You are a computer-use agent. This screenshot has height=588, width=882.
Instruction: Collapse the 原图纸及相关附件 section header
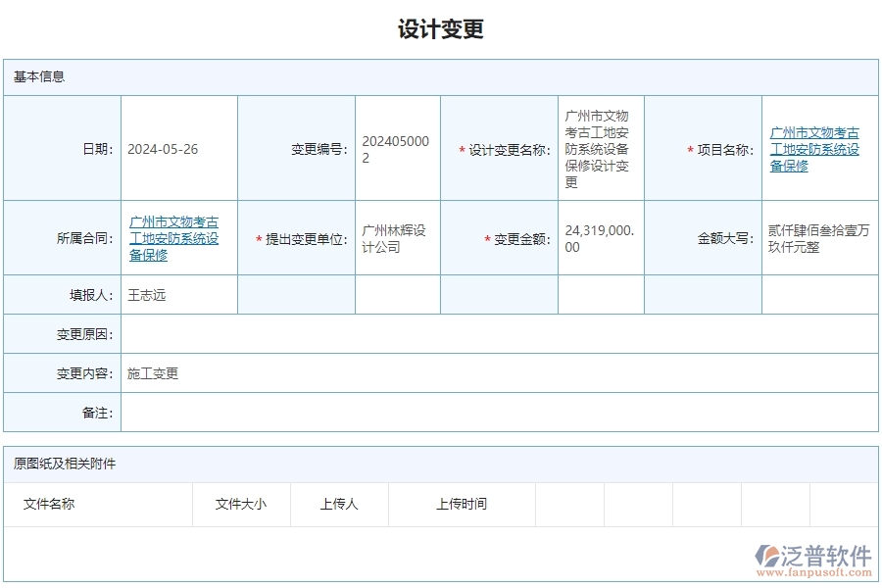point(59,465)
